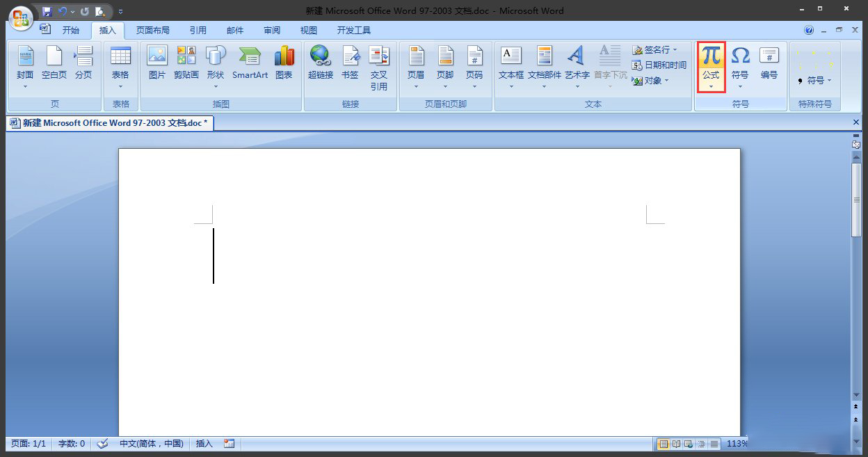The width and height of the screenshot is (868, 457).
Task: Click the Office button logo
Action: tap(20, 17)
